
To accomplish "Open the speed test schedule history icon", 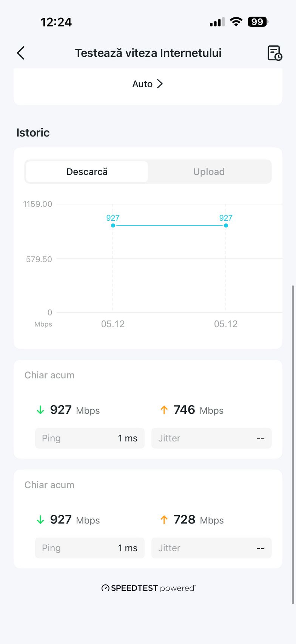I will [x=274, y=53].
